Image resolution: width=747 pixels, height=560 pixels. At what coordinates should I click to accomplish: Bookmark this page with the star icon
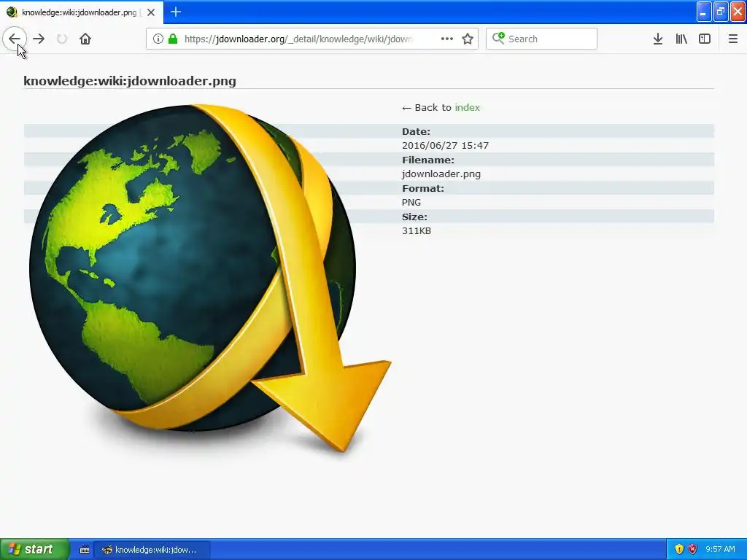click(468, 39)
